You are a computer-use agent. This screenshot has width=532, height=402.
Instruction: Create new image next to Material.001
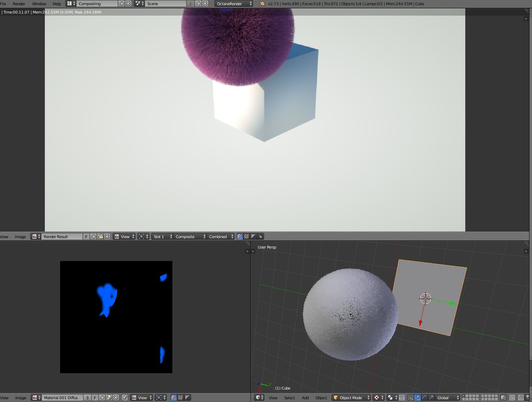[x=102, y=397]
